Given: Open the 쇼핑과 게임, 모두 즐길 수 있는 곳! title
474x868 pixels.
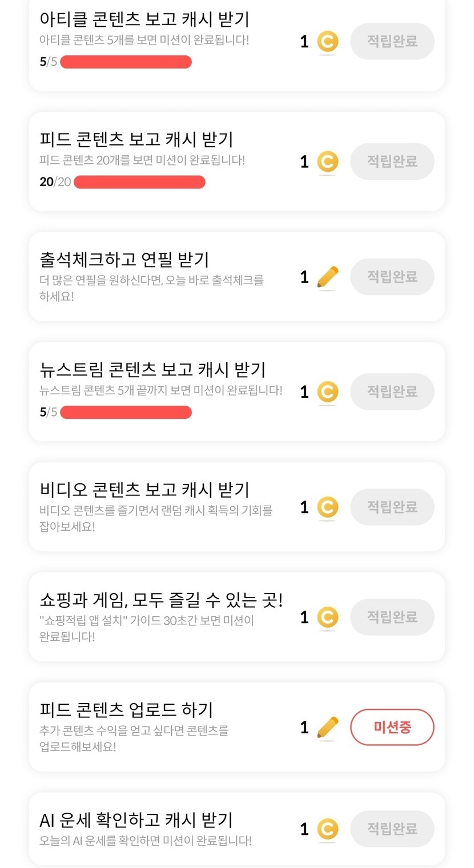Looking at the screenshot, I should point(161,600).
